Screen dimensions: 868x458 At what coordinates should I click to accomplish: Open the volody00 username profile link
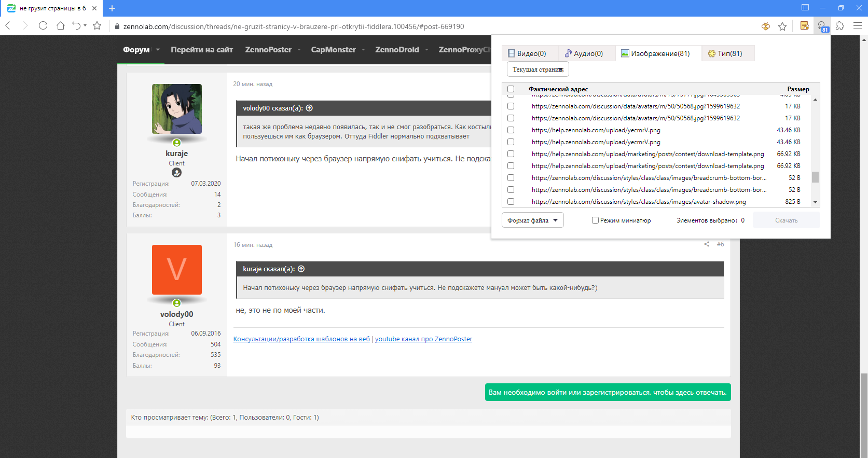[176, 314]
